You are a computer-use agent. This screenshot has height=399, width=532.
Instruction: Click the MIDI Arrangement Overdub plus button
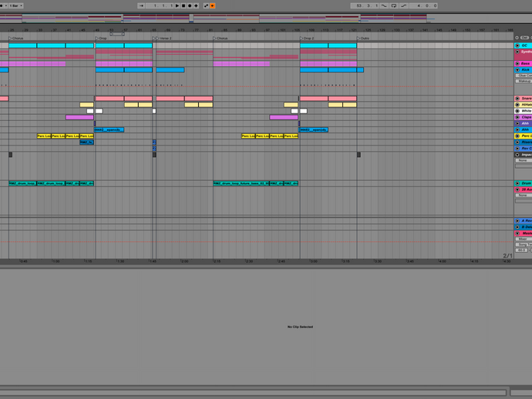(x=196, y=5)
